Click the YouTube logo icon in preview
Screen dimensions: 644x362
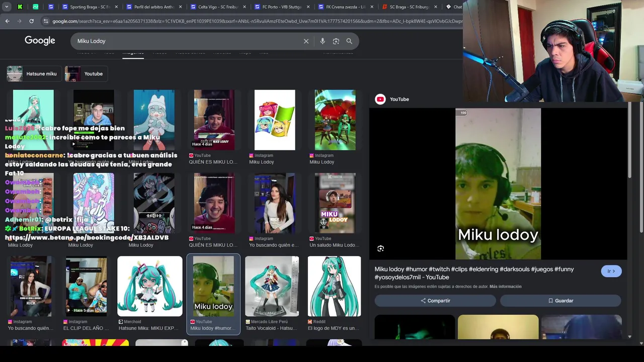tap(380, 100)
